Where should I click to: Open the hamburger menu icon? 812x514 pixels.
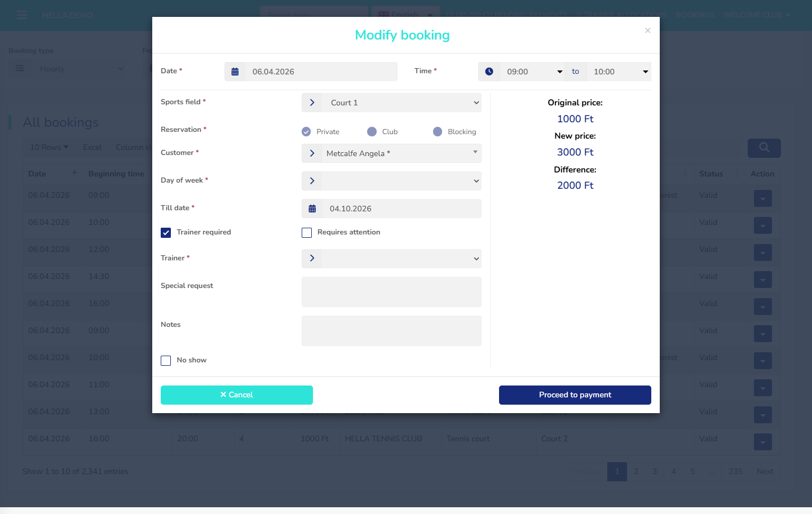coord(22,15)
